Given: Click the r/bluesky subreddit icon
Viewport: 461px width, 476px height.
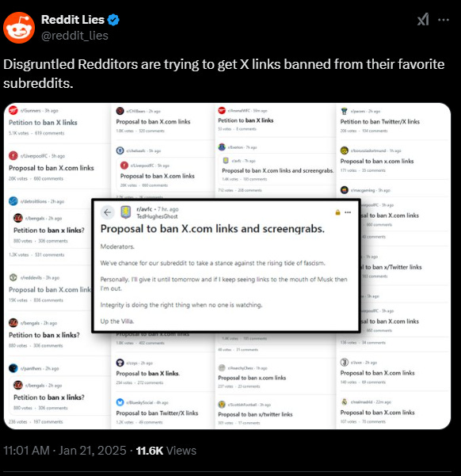Looking at the screenshot, I should pos(120,402).
